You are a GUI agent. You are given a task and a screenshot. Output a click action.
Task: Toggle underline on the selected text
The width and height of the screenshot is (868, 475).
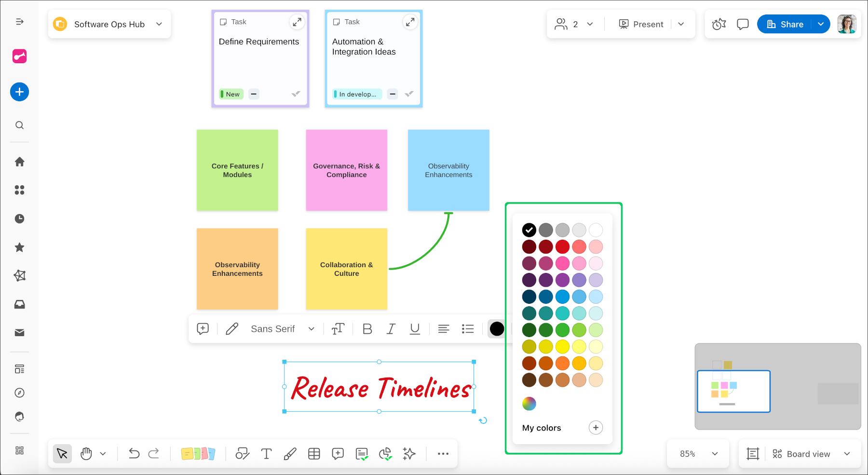(415, 328)
